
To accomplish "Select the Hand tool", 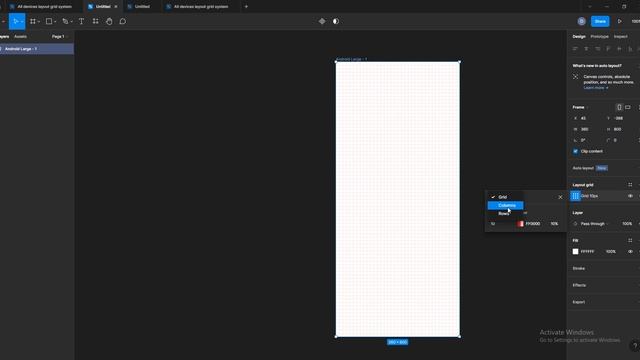I will [x=109, y=21].
